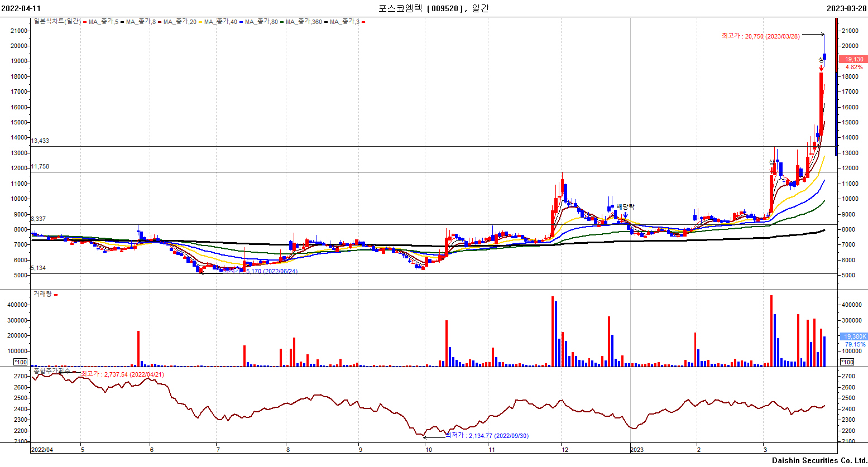Click the tallest red volume bar in March
Viewport: 868px width, 467px height.
pyautogui.click(x=771, y=331)
